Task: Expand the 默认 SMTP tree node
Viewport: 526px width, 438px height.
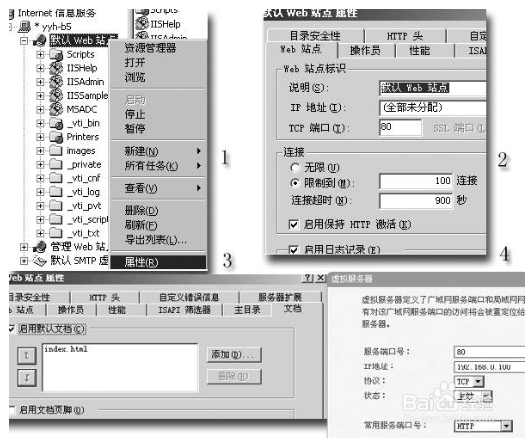Action: [24, 261]
